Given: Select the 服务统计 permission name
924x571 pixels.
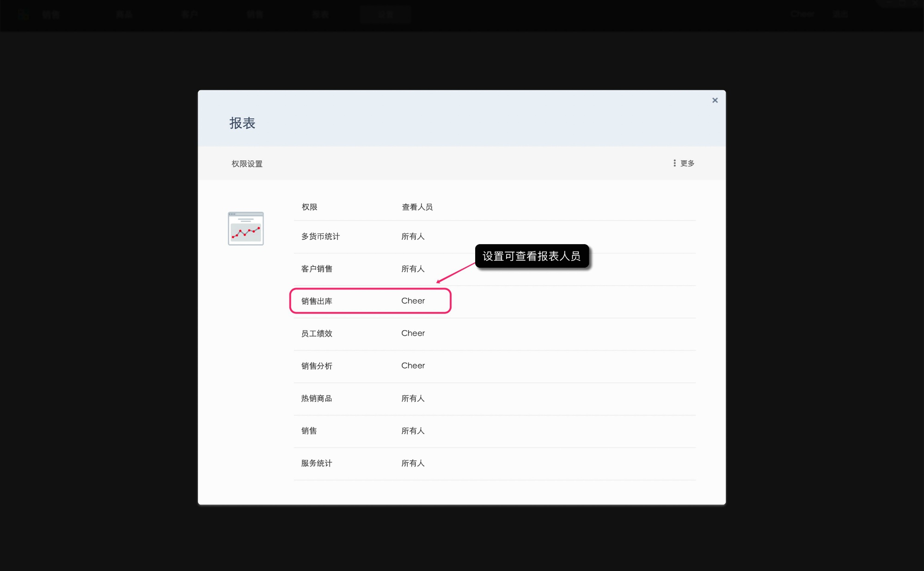Looking at the screenshot, I should click(317, 463).
